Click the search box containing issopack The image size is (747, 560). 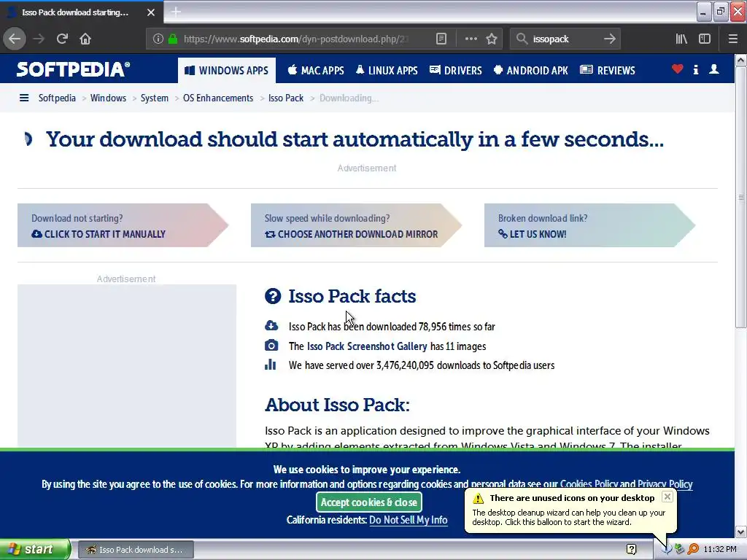[565, 39]
